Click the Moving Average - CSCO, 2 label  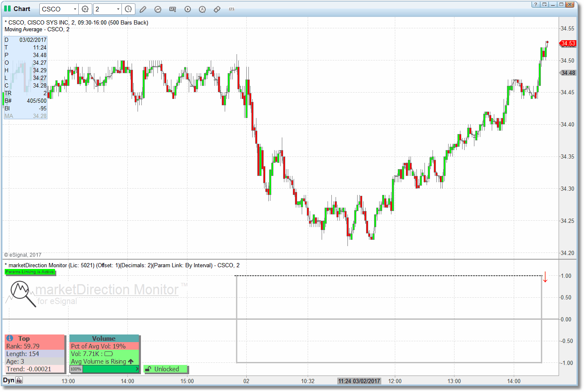tap(37, 29)
